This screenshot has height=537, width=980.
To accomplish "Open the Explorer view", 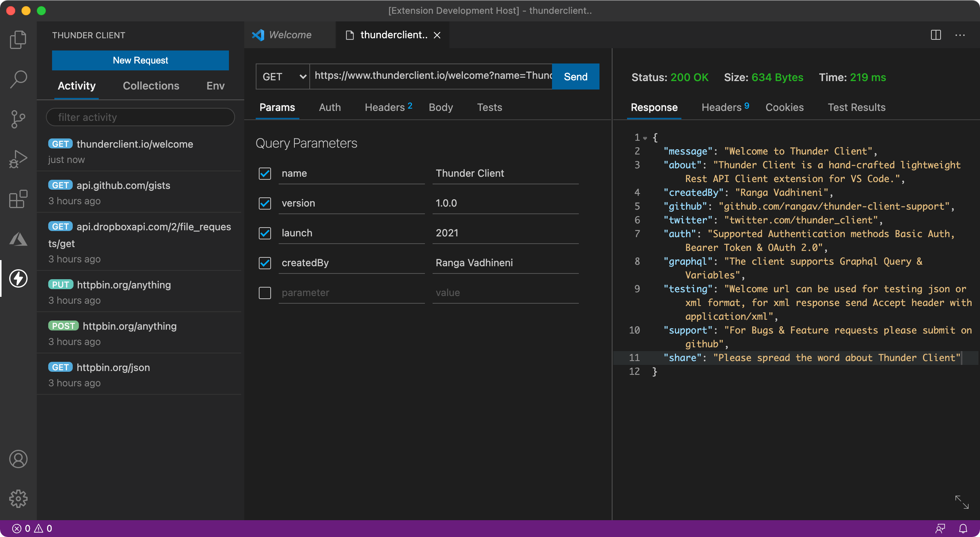I will 18,39.
